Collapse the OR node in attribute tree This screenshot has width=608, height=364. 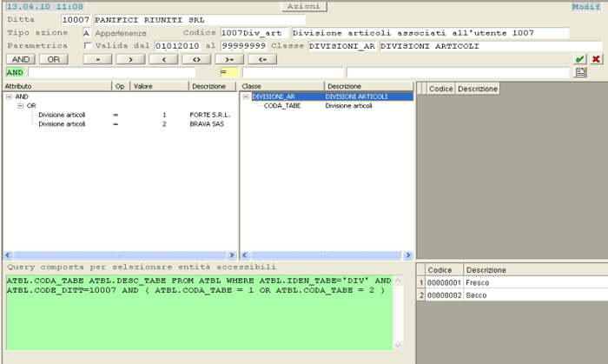(20, 105)
